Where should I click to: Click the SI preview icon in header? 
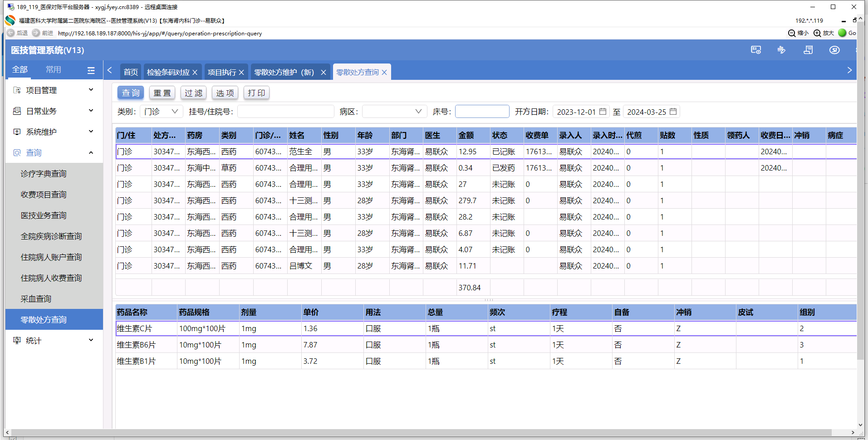point(755,50)
